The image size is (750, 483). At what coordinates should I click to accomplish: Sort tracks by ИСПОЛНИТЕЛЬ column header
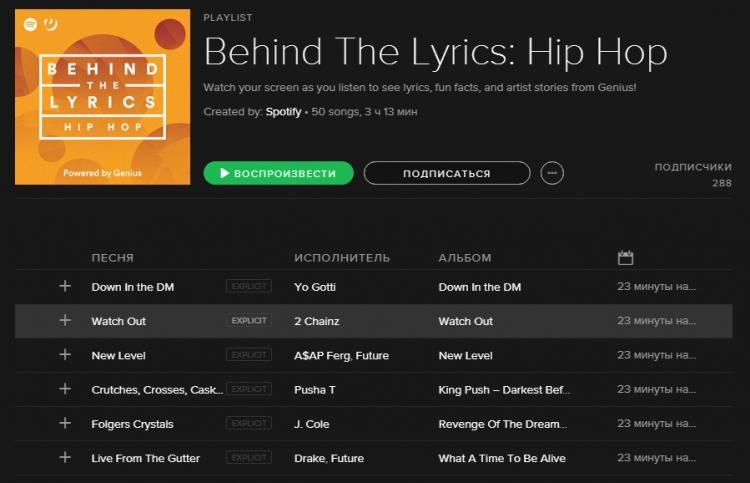click(342, 258)
